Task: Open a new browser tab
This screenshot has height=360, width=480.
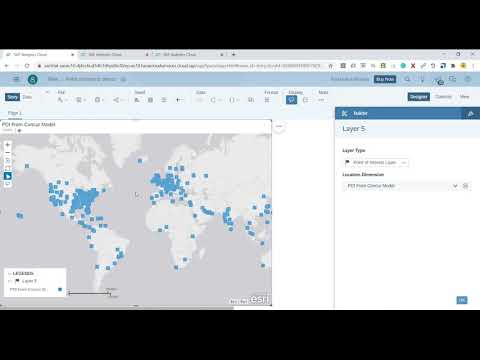Action: click(234, 54)
